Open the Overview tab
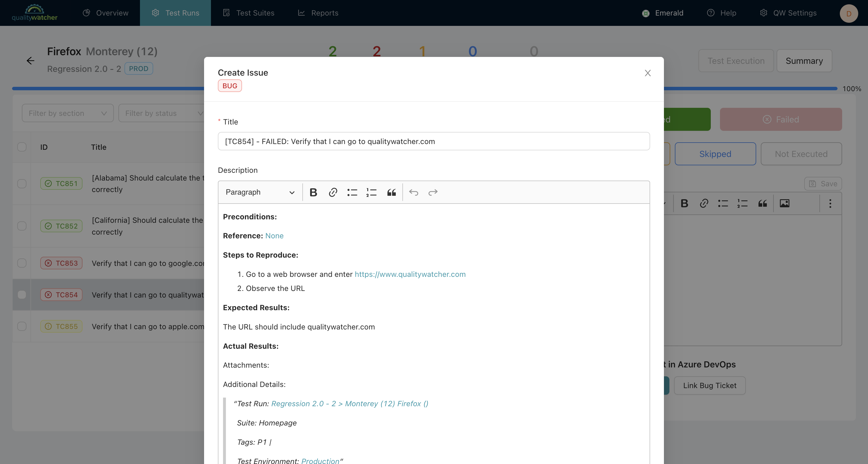Screen dimensions: 868x464 point(105,13)
